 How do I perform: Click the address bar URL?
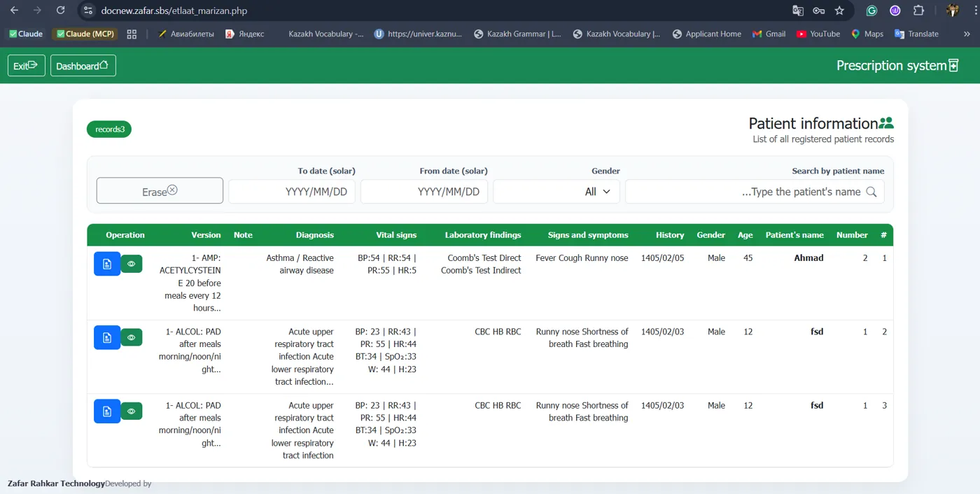click(174, 10)
